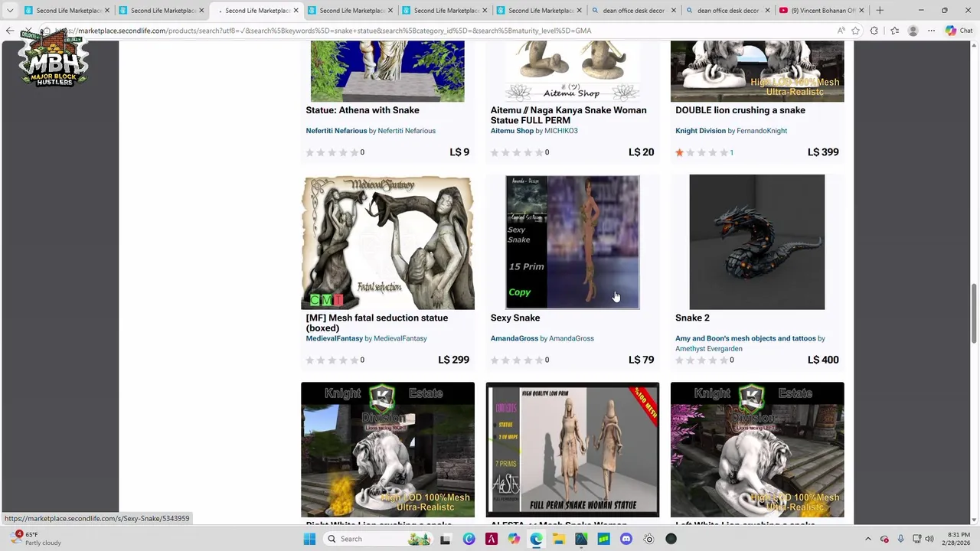This screenshot has height=551, width=980.
Task: Open Knight Estate lion with pink flowers thumbnail
Action: (756, 450)
